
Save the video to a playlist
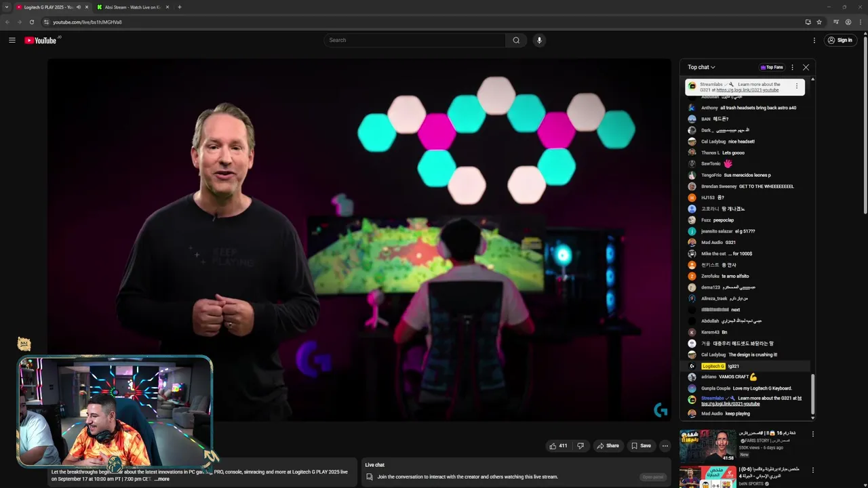[641, 445]
